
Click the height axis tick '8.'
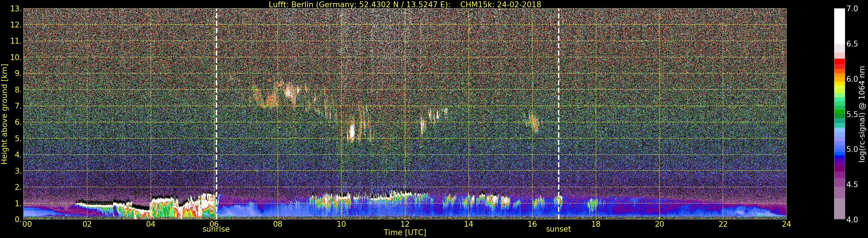(18, 90)
